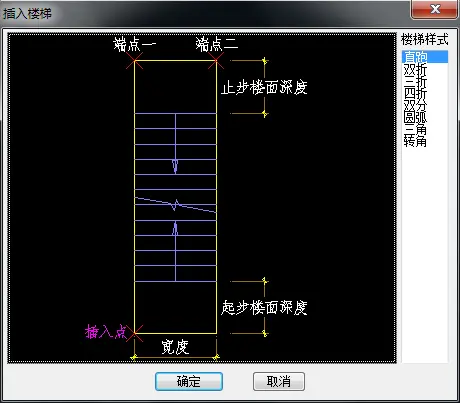460x403 pixels.
Task: Click the 止步楼面深度 dimension label
Action: (264, 87)
